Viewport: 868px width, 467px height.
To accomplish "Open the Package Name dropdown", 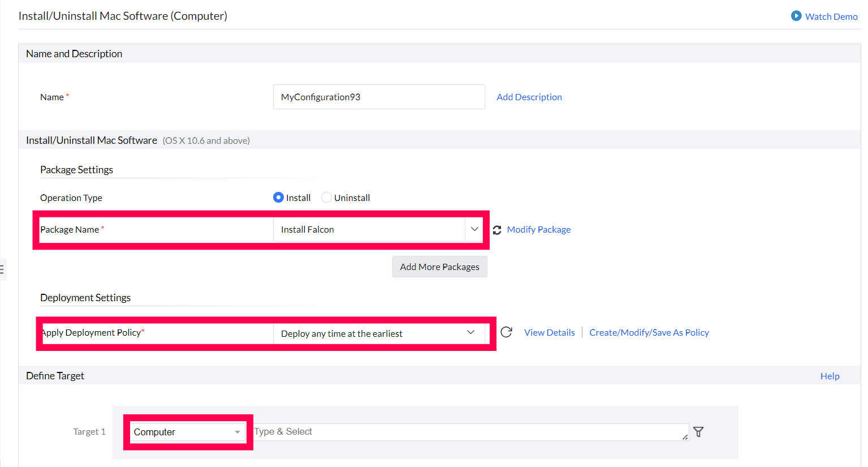I will pyautogui.click(x=474, y=229).
